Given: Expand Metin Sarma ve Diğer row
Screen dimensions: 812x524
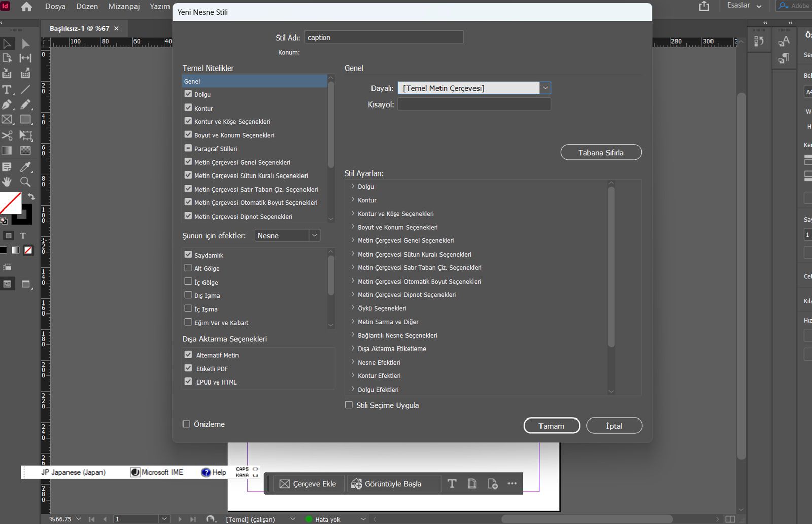Looking at the screenshot, I should pos(353,321).
